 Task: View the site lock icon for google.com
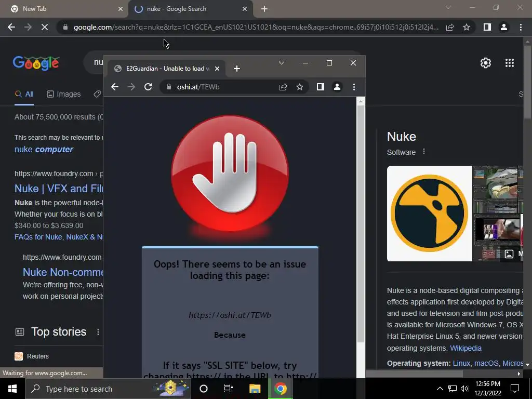pyautogui.click(x=65, y=27)
